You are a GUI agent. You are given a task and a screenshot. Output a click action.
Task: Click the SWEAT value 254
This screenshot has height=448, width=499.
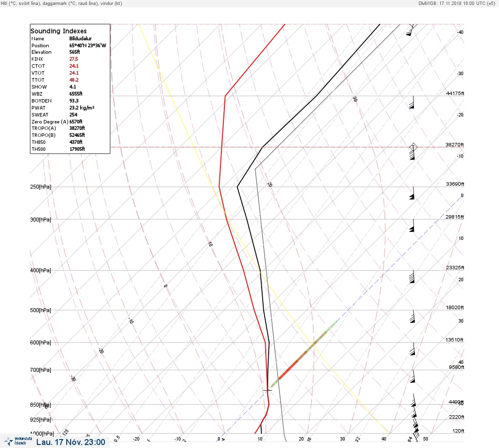[73, 114]
